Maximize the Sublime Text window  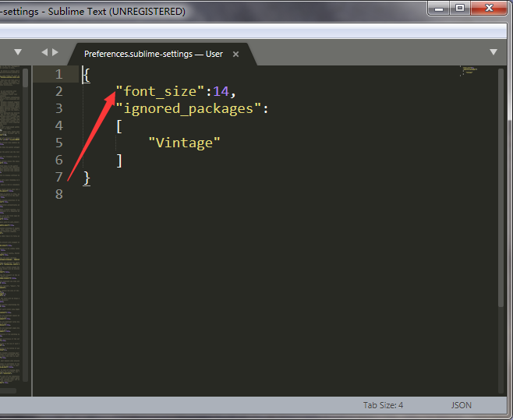(460, 8)
